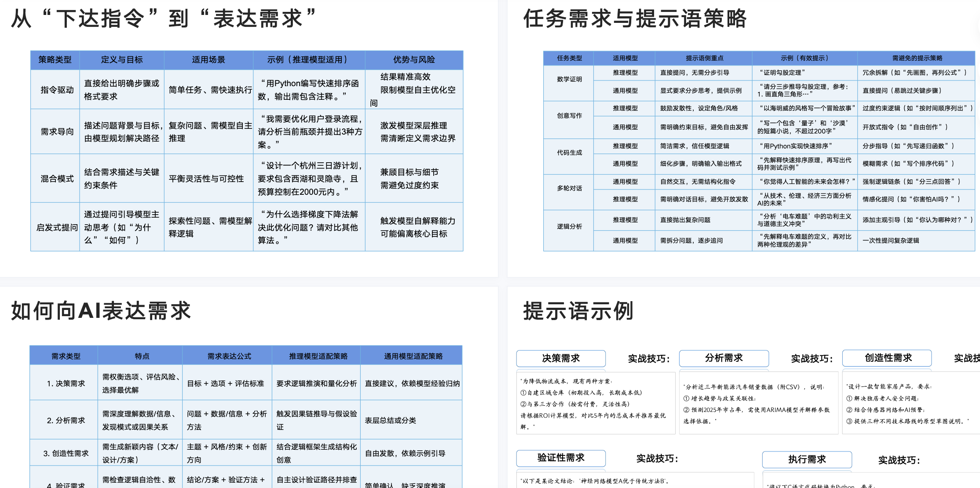Click the 策略类型 table header cell
980x488 pixels.
[55, 60]
